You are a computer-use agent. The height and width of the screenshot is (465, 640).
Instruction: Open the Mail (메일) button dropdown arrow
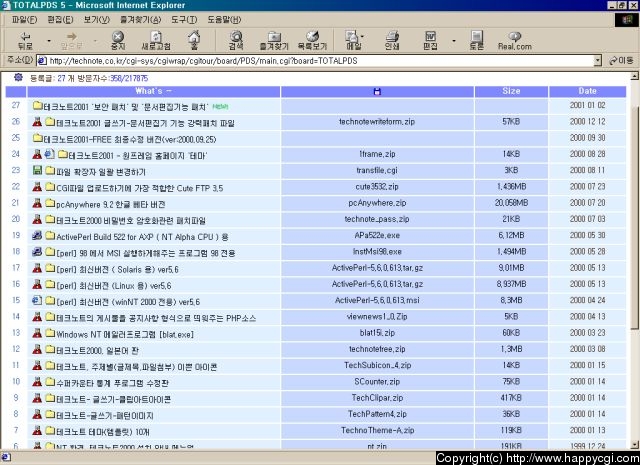pyautogui.click(x=362, y=36)
